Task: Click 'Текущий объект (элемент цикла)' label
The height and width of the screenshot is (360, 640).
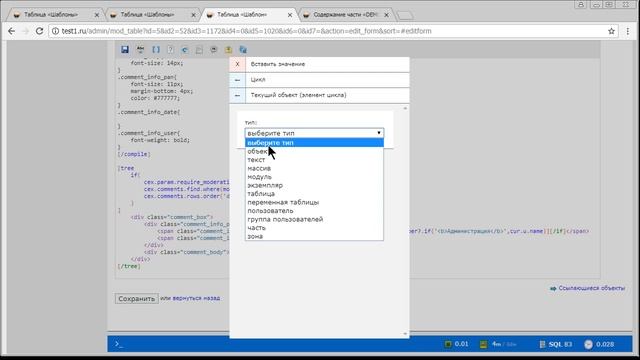Action: [298, 95]
